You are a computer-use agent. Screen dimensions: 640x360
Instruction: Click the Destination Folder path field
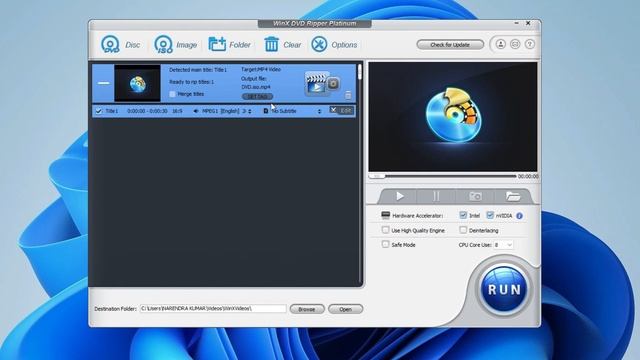[213, 309]
